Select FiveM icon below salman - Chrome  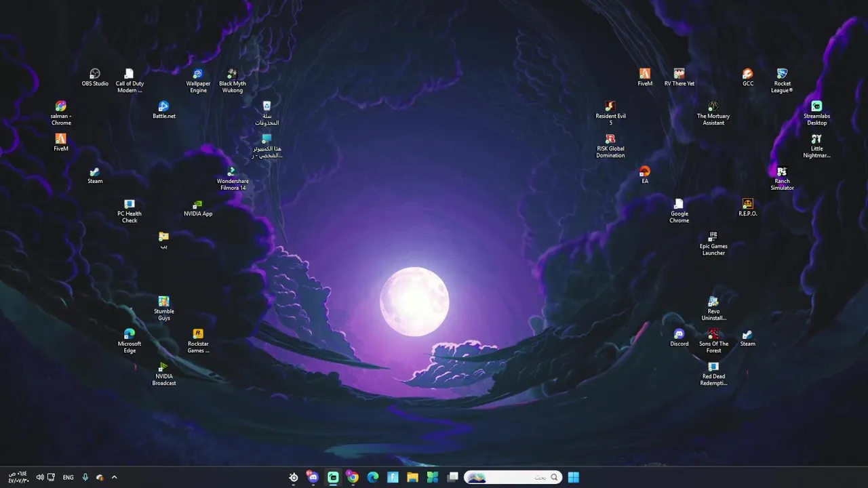(x=61, y=142)
